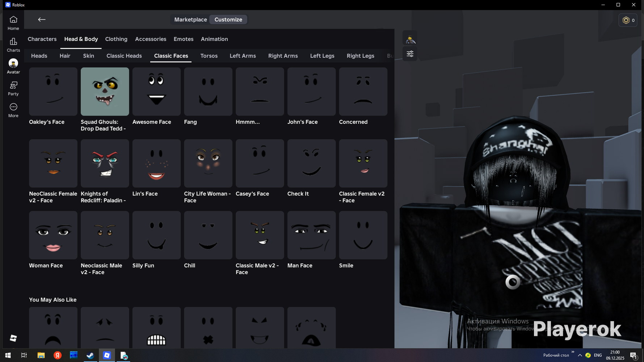Open the Avatar sidebar icon
Viewport: 644px width, 362px height.
pos(13,67)
